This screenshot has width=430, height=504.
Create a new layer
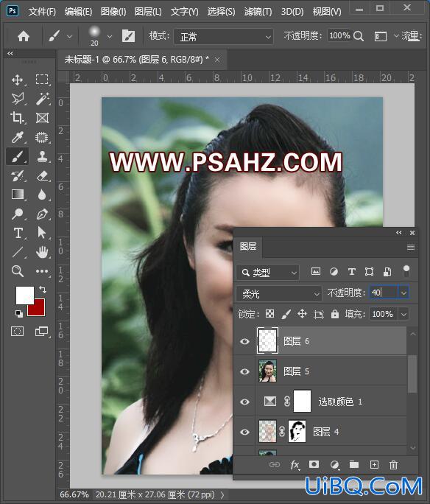click(374, 464)
